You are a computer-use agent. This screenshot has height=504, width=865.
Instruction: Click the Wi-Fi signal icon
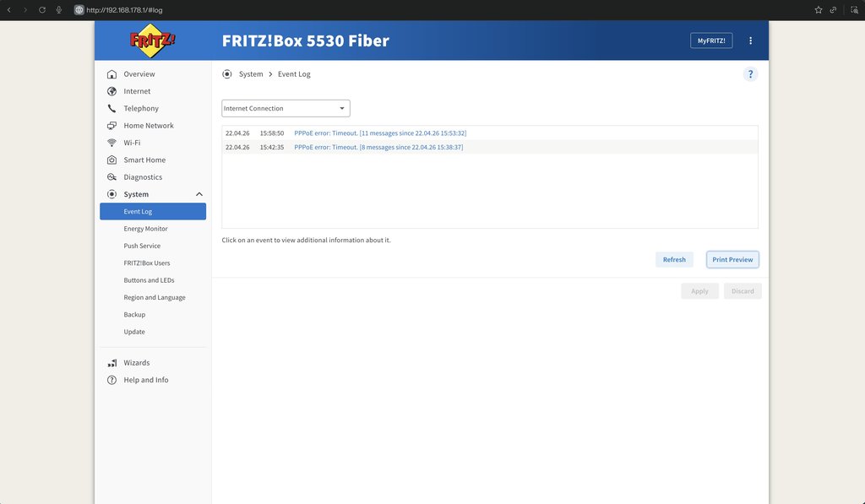point(112,143)
